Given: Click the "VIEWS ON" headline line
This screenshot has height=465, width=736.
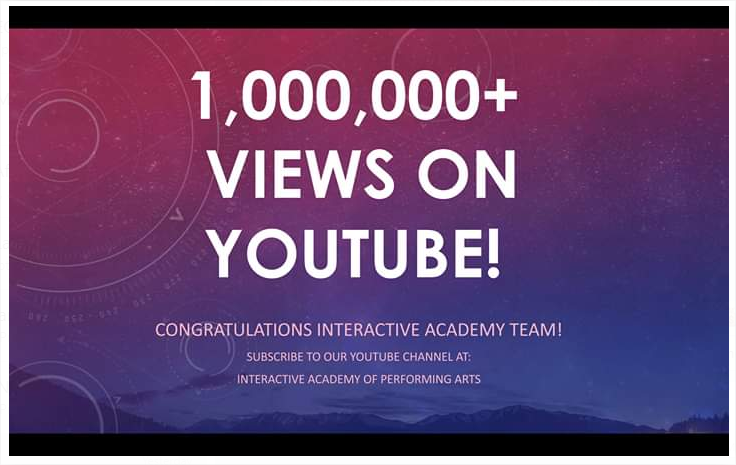Looking at the screenshot, I should [362, 175].
